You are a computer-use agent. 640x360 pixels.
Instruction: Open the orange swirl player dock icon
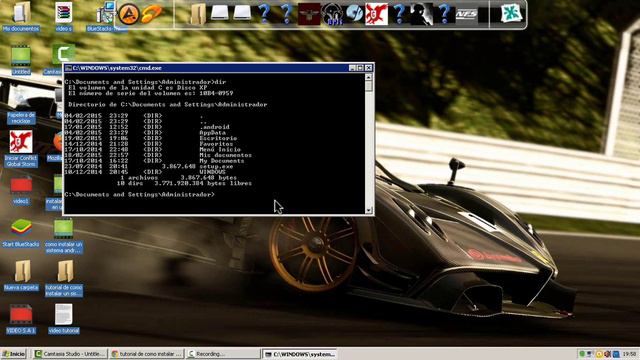(x=151, y=14)
